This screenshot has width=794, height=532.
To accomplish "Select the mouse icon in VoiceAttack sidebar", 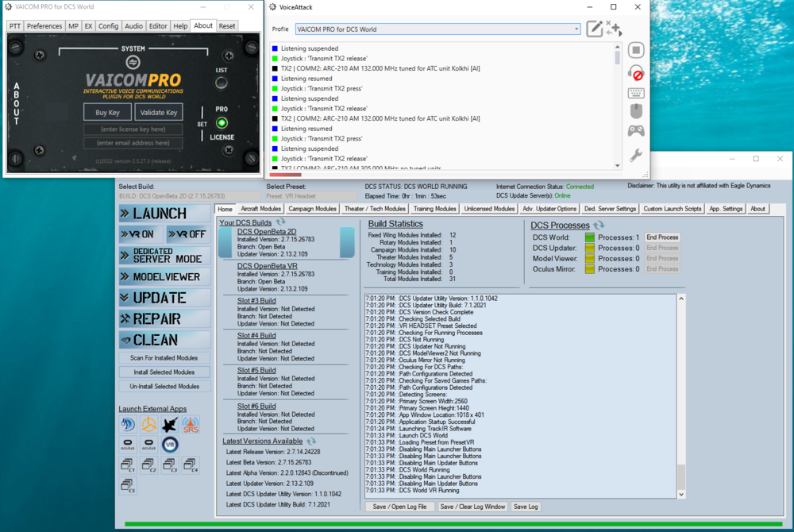I will (x=635, y=111).
